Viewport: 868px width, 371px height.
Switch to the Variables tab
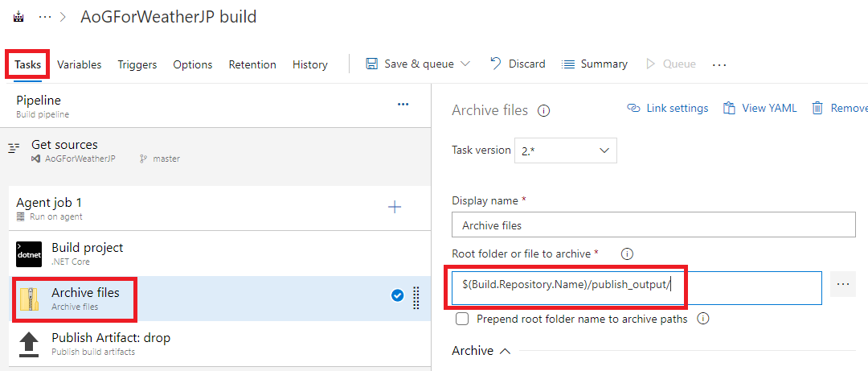pyautogui.click(x=79, y=64)
